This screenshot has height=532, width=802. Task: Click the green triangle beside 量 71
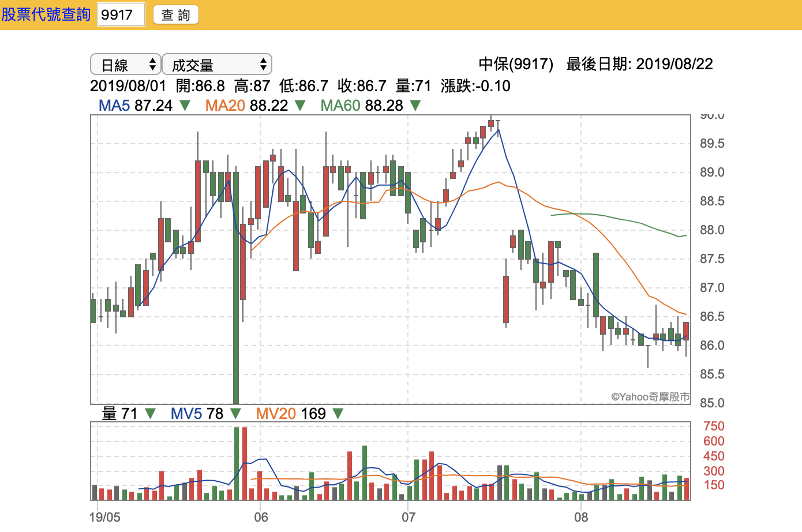tap(150, 414)
